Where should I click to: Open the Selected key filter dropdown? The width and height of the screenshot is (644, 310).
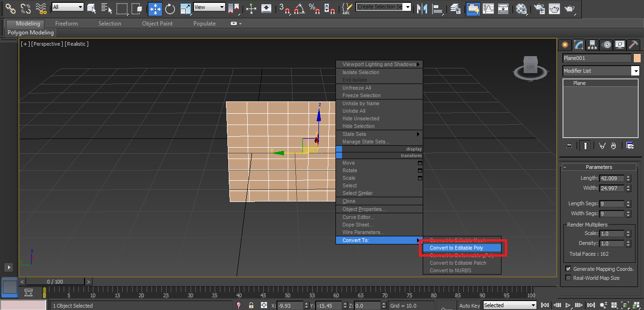(x=510, y=305)
